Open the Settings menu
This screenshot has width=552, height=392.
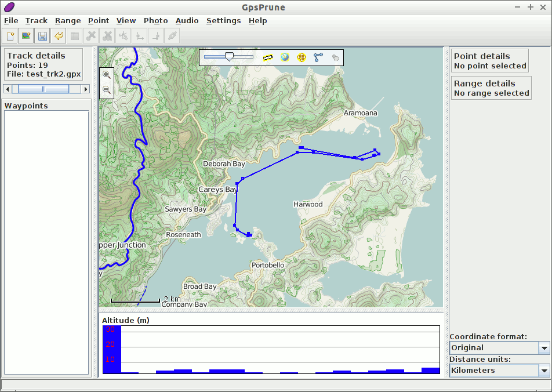(224, 21)
